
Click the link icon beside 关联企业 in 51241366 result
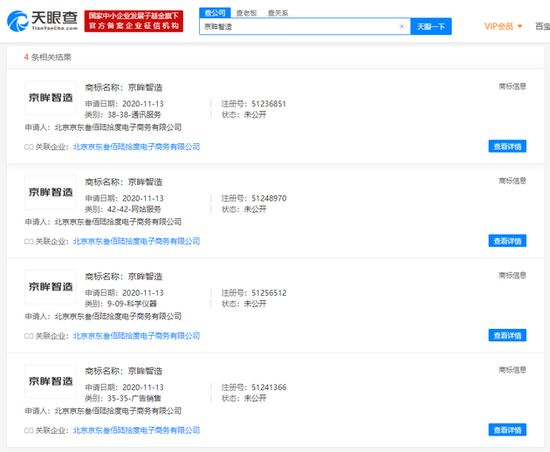[x=29, y=431]
